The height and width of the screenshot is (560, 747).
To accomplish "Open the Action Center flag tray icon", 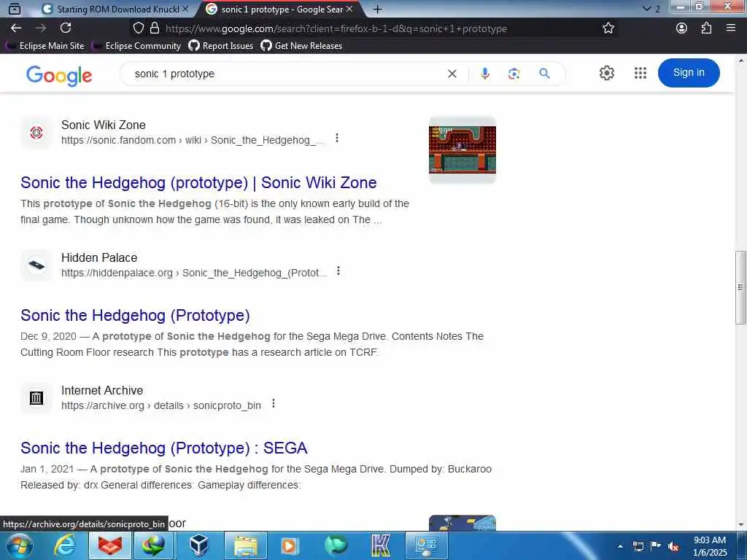I will (656, 546).
